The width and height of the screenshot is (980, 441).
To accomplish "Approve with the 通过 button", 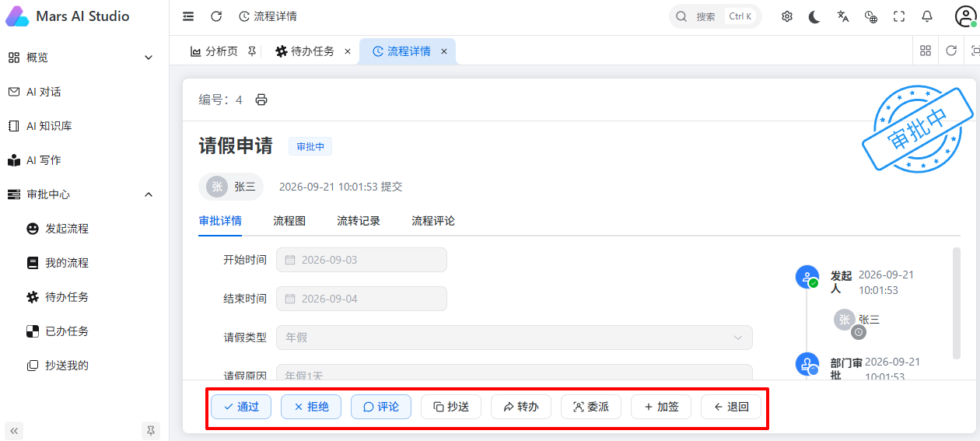I will tap(241, 407).
